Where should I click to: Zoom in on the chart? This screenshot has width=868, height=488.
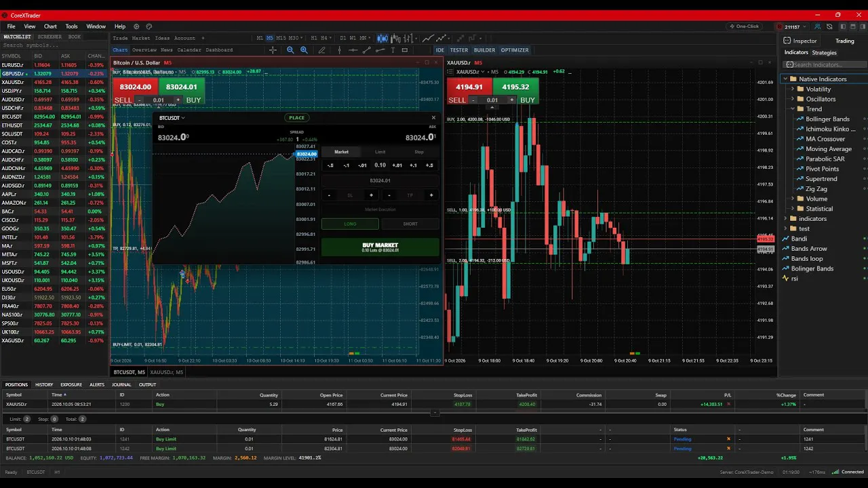[x=304, y=50]
